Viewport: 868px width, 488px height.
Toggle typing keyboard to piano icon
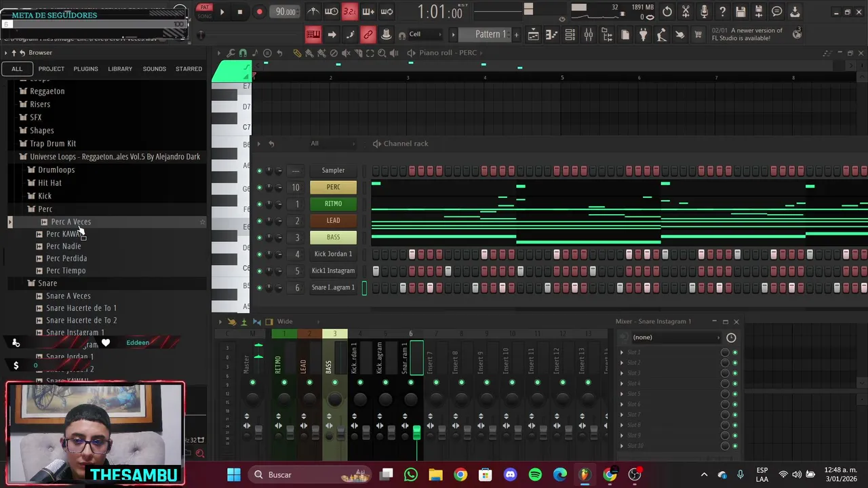tap(313, 35)
